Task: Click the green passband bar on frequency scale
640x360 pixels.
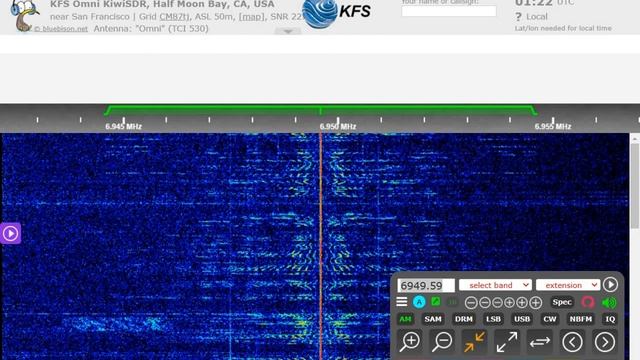Action: click(320, 109)
